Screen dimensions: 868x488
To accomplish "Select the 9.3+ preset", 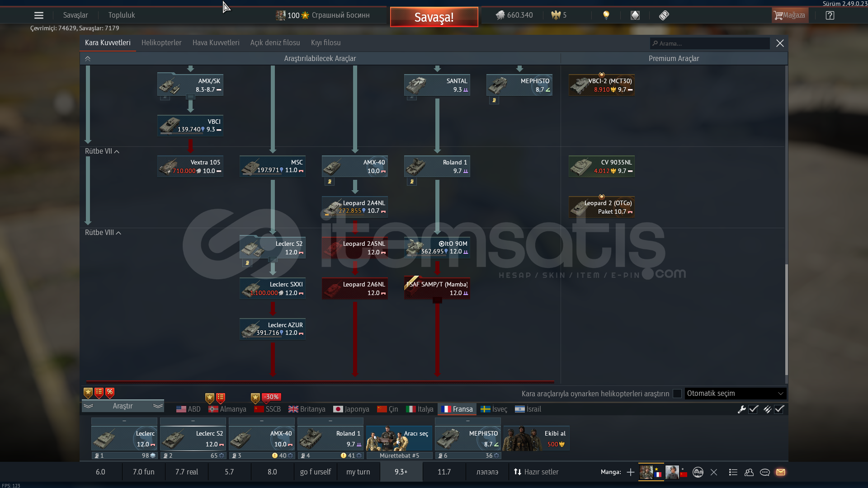I will pos(401,472).
